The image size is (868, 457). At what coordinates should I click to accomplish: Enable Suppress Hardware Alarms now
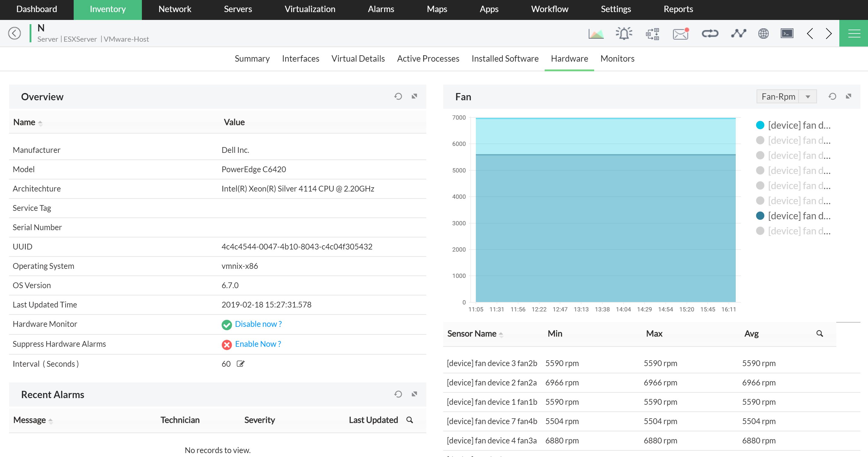(x=258, y=344)
